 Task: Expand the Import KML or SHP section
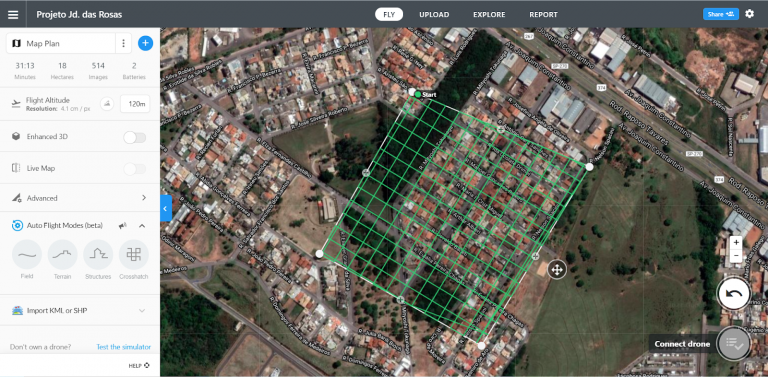80,310
